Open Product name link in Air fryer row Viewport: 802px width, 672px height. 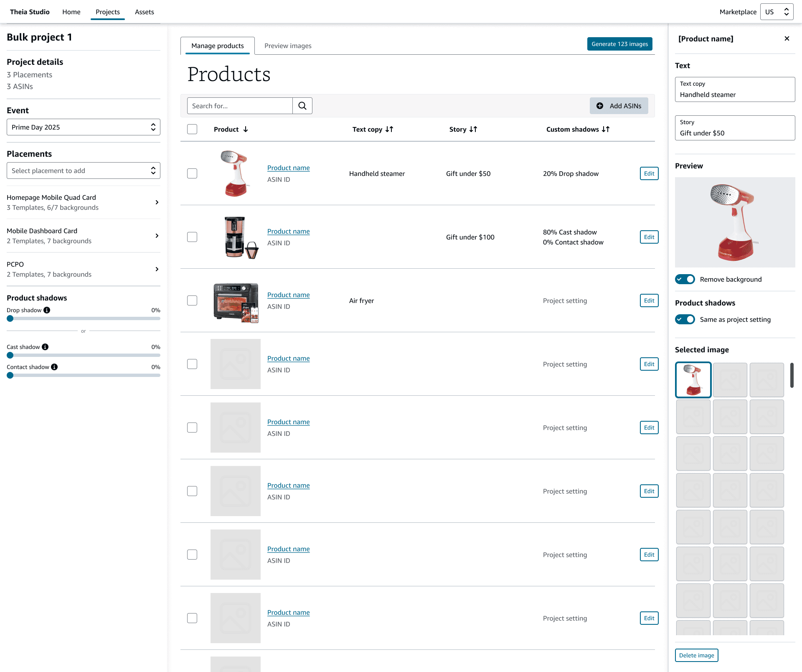pos(289,295)
